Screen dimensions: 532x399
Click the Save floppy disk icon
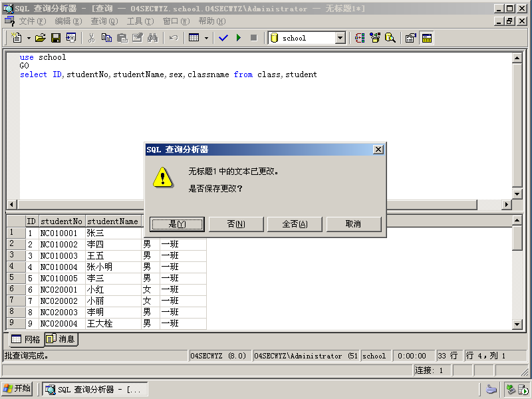tap(56, 38)
